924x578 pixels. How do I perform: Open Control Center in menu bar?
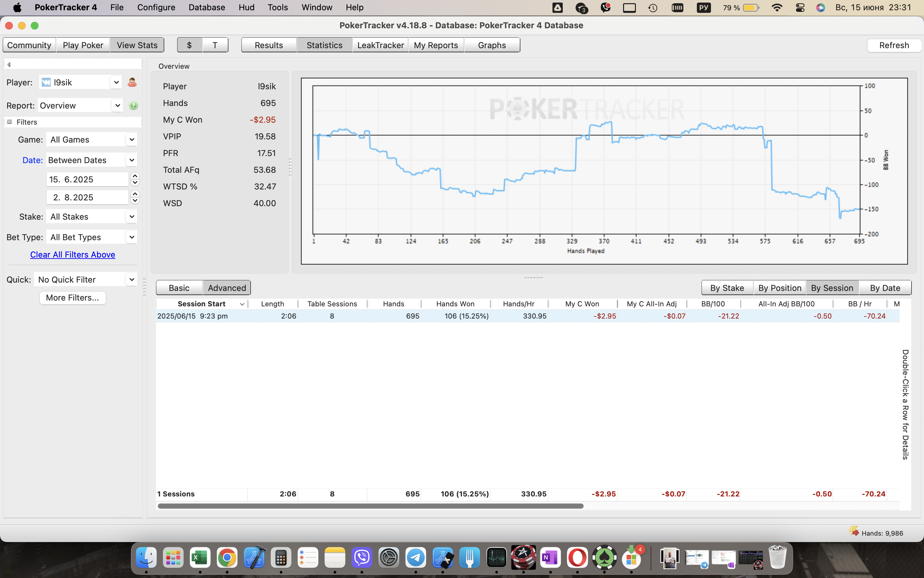point(800,8)
